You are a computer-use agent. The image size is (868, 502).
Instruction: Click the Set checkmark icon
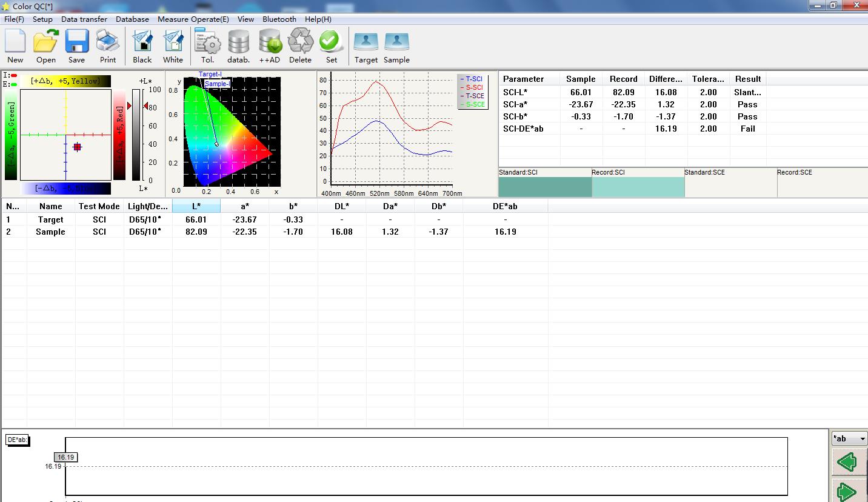(331, 47)
